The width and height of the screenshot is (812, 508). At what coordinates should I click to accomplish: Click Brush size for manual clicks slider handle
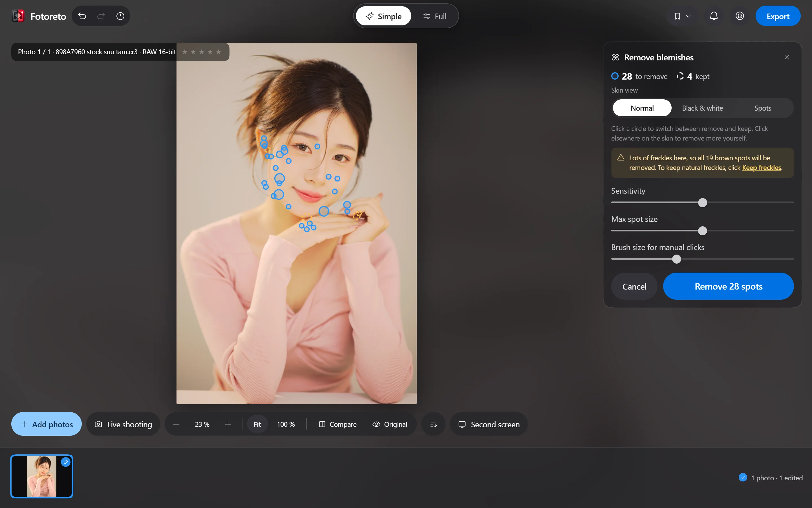click(676, 259)
